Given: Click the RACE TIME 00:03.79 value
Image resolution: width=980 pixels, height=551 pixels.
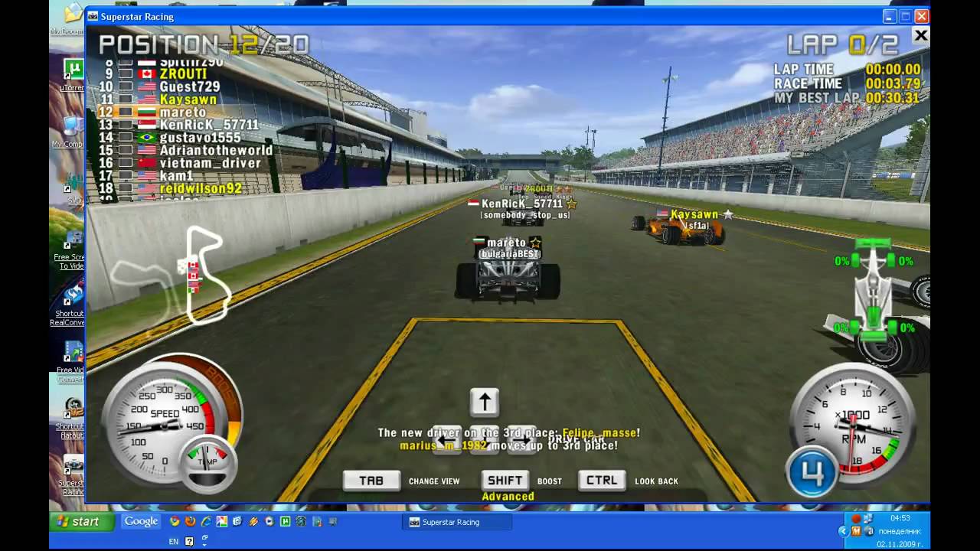Looking at the screenshot, I should pos(893,84).
